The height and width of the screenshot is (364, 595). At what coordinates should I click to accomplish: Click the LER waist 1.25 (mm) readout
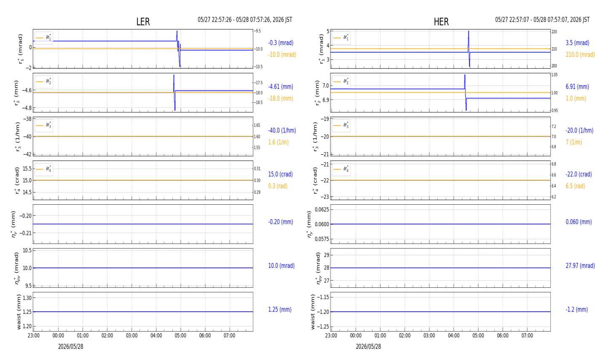click(280, 310)
